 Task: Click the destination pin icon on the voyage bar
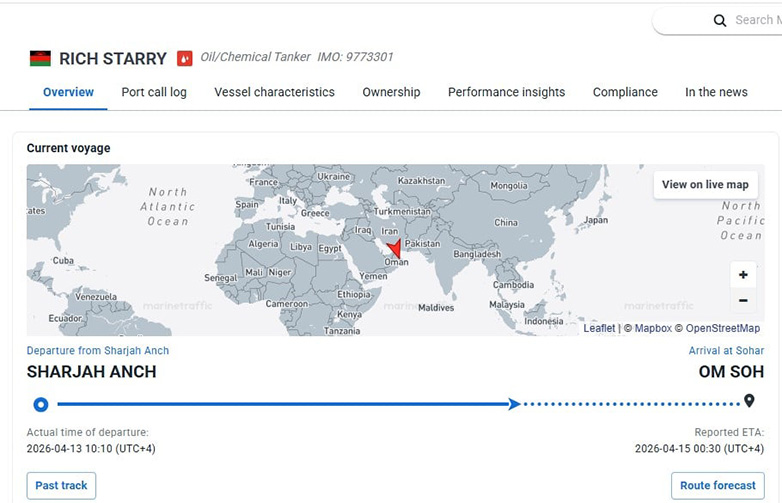tap(749, 402)
